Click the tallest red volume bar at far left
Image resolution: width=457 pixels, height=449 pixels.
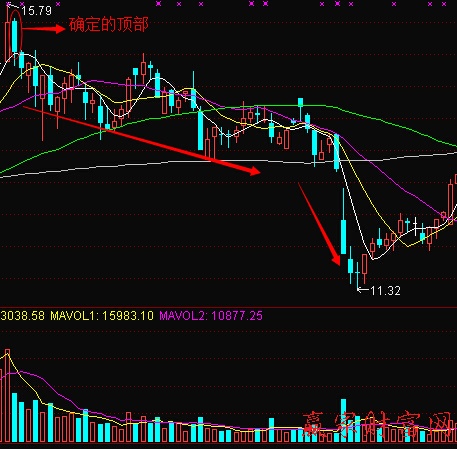point(7,396)
